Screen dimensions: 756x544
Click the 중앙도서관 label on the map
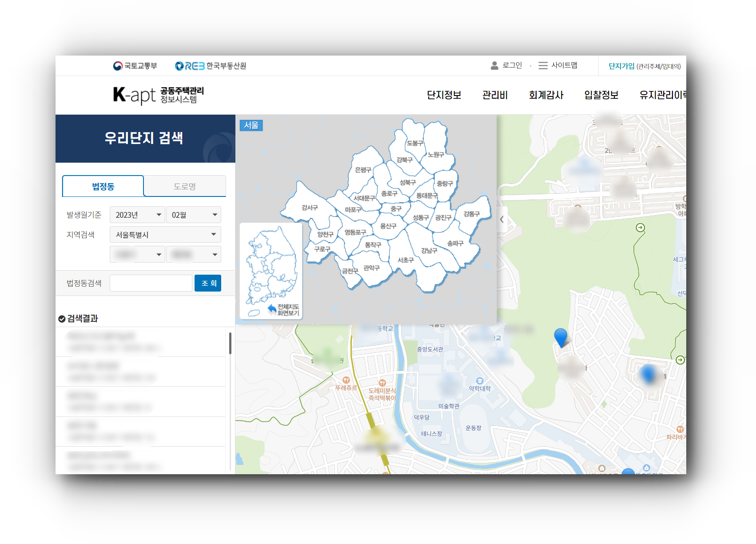point(430,349)
